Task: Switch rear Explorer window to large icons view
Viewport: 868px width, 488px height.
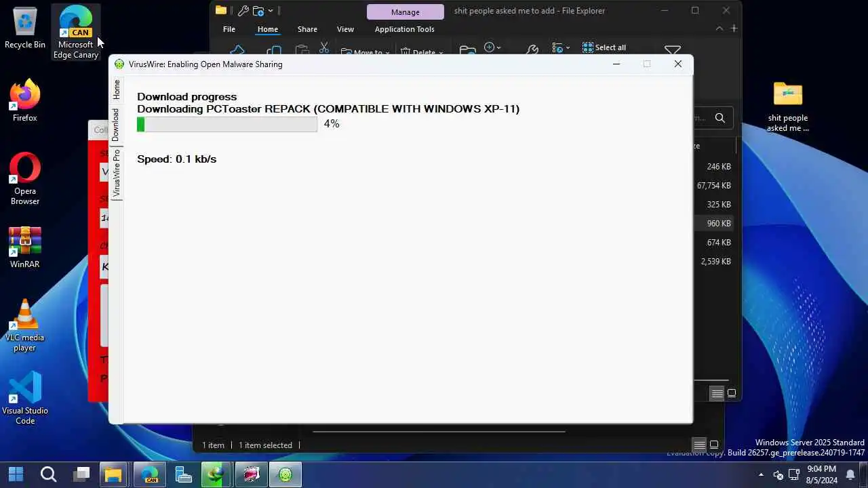Action: (714, 445)
